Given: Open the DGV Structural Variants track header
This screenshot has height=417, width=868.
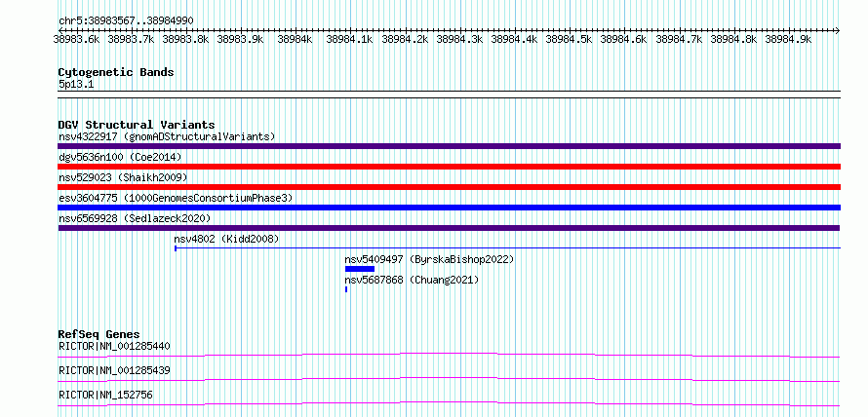Looking at the screenshot, I should pyautogui.click(x=137, y=125).
